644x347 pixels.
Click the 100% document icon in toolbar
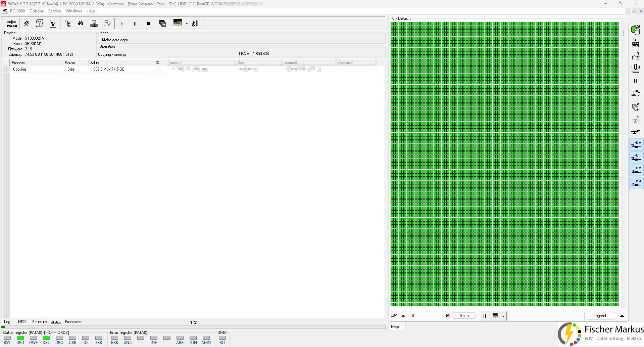[x=53, y=24]
